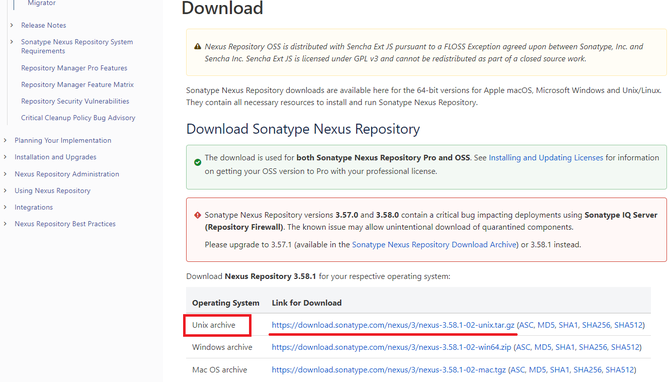Open MD5 checksum for Windows archive
Image resolution: width=670 pixels, height=382 pixels.
pos(543,347)
